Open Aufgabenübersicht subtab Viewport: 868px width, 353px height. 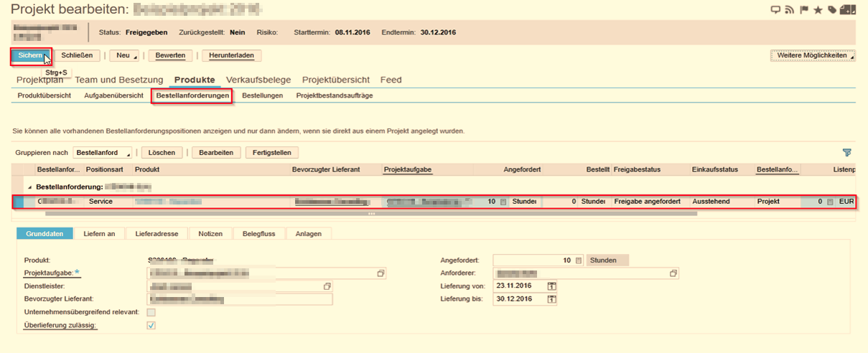(x=113, y=95)
